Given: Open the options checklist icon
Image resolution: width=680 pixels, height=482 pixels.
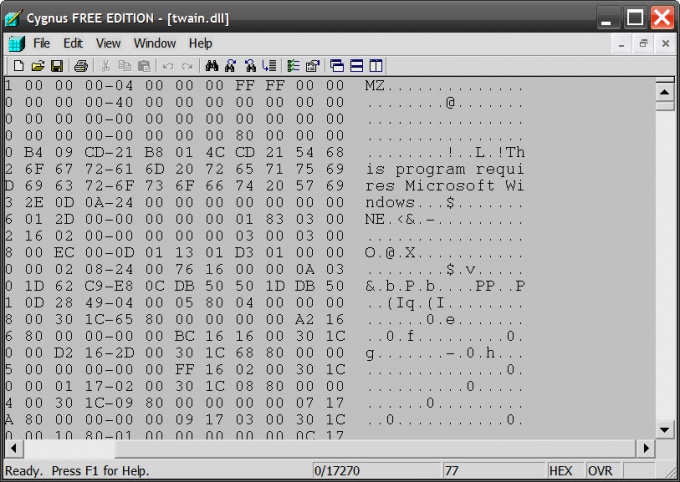Looking at the screenshot, I should pyautogui.click(x=294, y=66).
